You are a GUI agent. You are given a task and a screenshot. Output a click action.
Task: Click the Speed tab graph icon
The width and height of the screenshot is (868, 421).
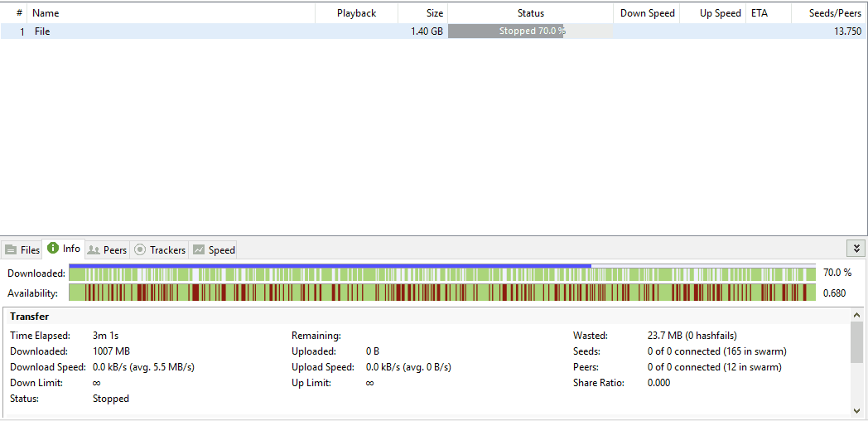point(199,250)
